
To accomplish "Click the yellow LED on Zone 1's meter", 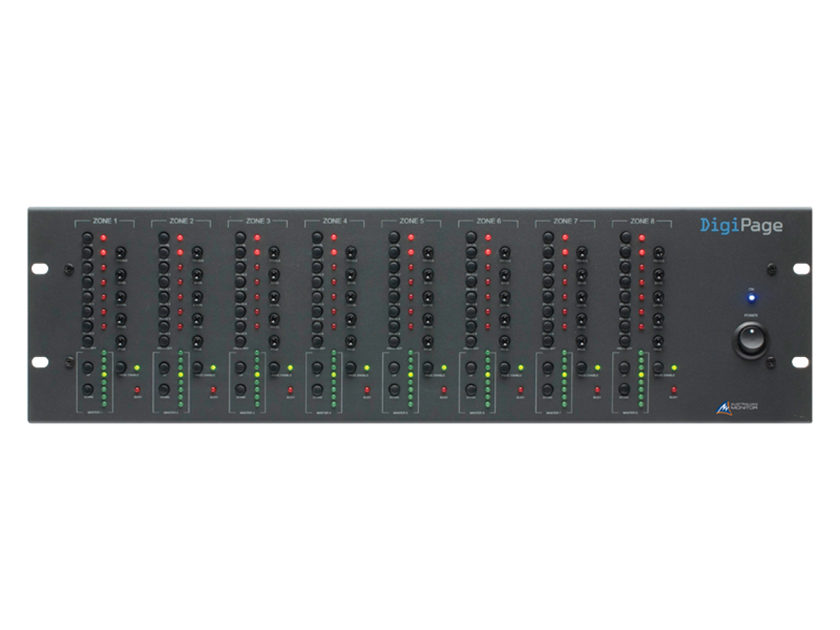I will click(103, 375).
